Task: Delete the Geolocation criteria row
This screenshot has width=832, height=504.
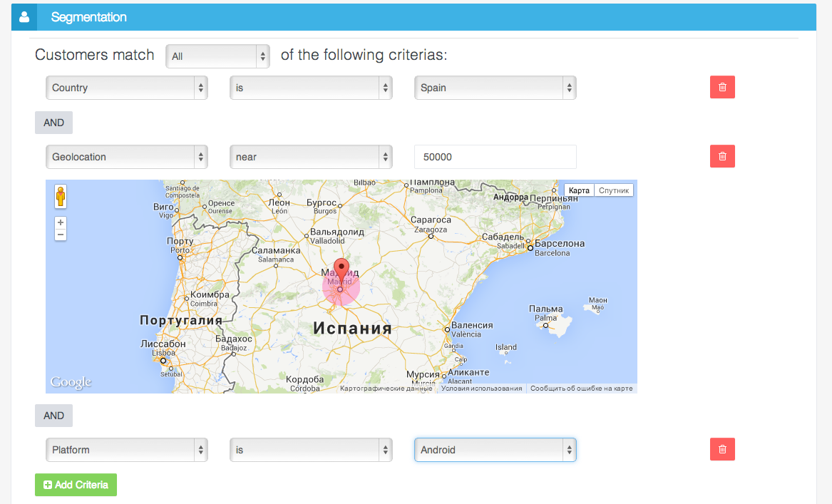Action: 722,156
